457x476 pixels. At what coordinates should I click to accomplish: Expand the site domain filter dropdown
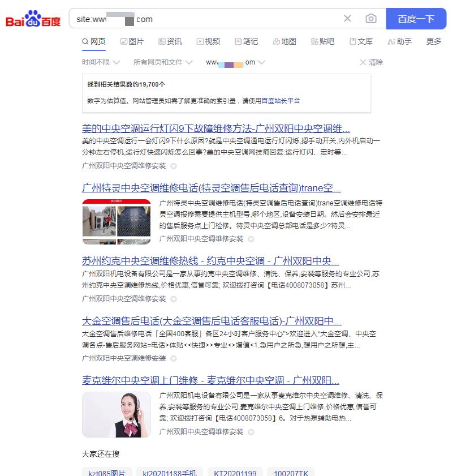tap(235, 62)
